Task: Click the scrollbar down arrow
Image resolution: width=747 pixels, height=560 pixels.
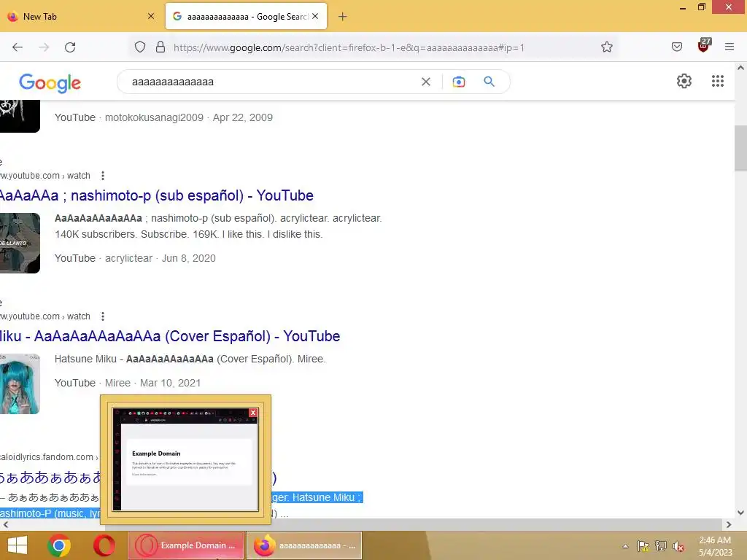Action: (x=741, y=513)
